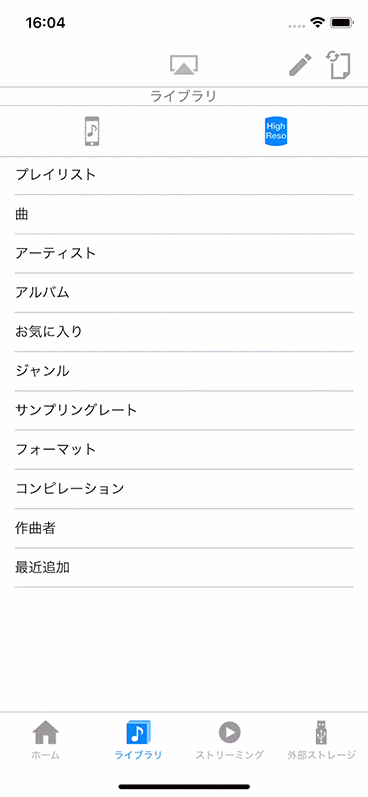Open the プレイリスト list entry
Viewport: 368px width, 797px height.
(184, 175)
